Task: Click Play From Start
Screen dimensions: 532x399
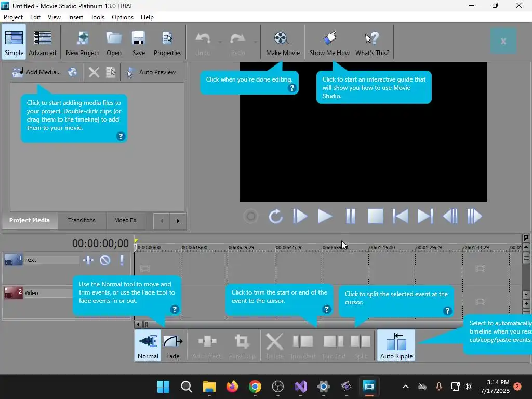Action: [x=300, y=216]
